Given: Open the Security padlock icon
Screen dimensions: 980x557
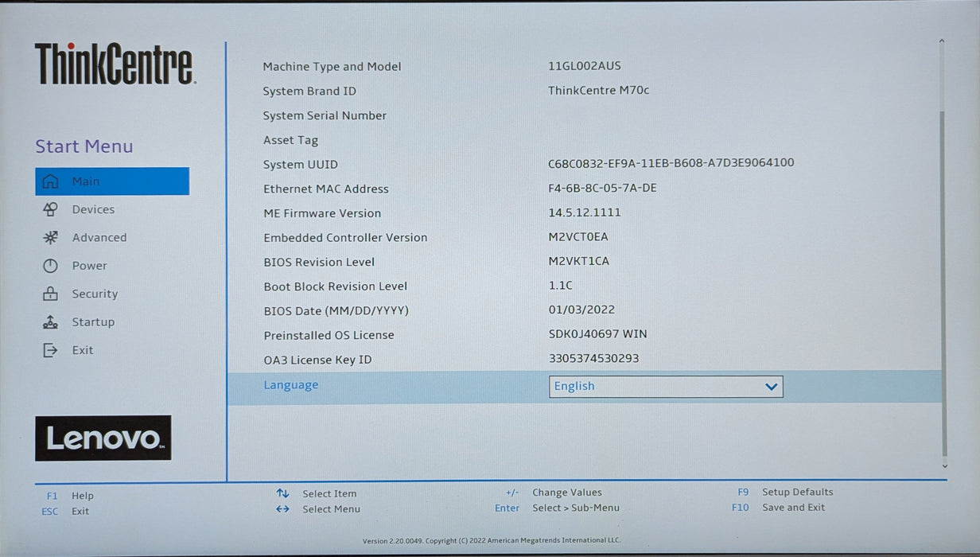Looking at the screenshot, I should click(50, 294).
